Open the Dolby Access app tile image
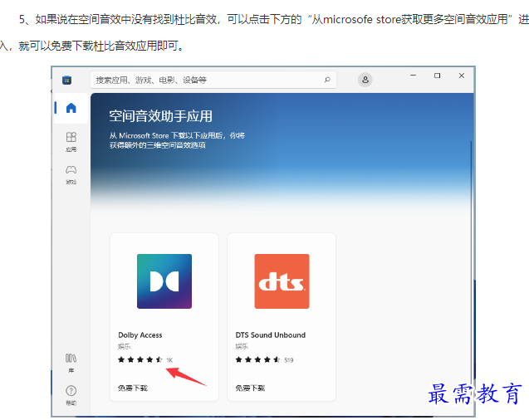 (164, 281)
